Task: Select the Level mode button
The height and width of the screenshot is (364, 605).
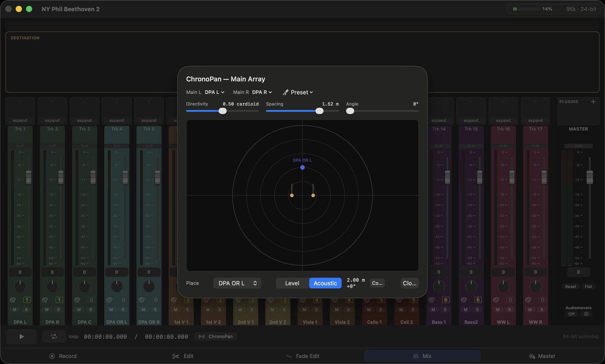Action: [292, 283]
